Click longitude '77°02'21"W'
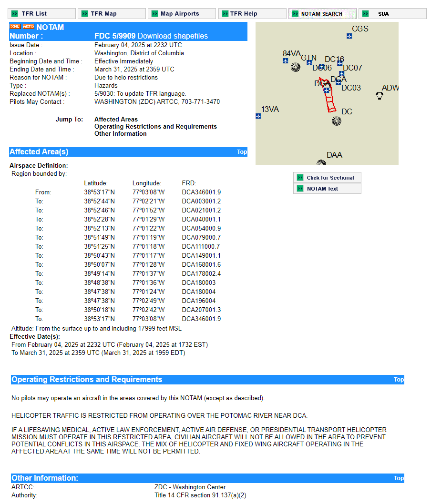The height and width of the screenshot is (504, 431). pyautogui.click(x=148, y=201)
